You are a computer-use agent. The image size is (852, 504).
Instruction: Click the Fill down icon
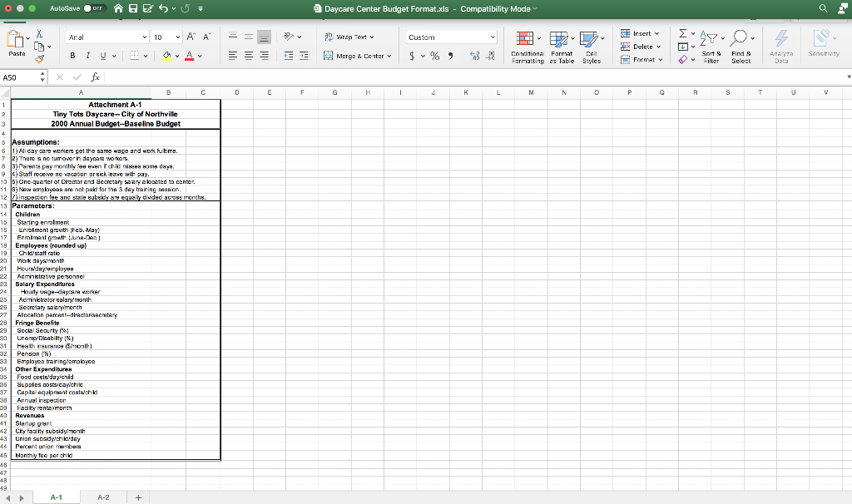point(683,47)
